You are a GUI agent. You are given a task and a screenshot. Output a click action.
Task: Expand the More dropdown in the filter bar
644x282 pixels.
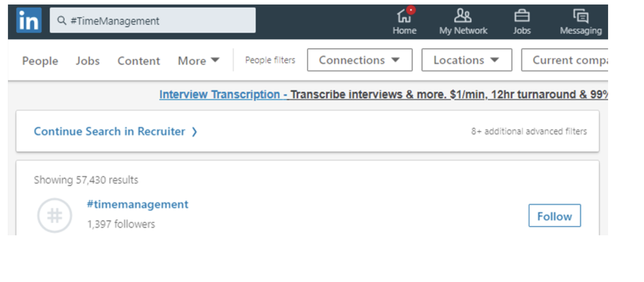[x=198, y=61]
